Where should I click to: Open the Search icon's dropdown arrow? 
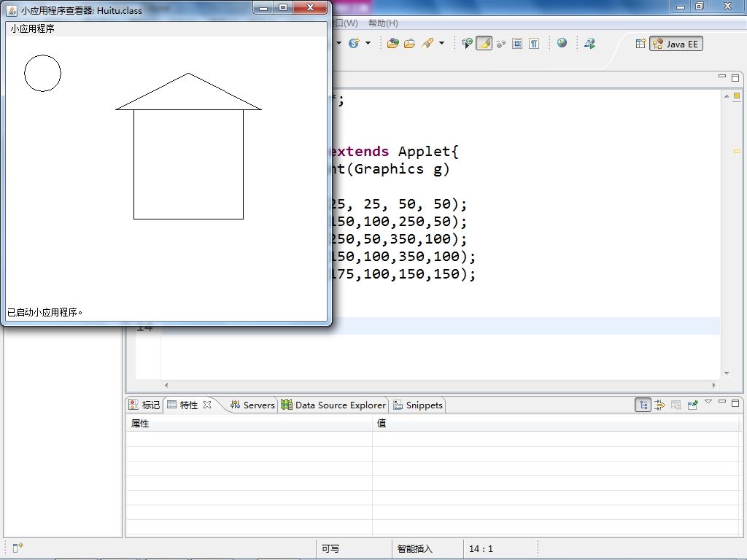tap(441, 43)
